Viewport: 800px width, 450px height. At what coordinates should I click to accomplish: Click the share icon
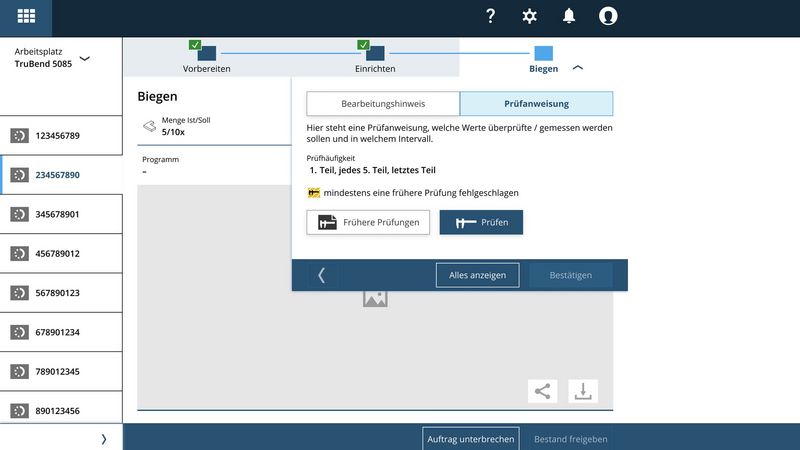point(543,391)
